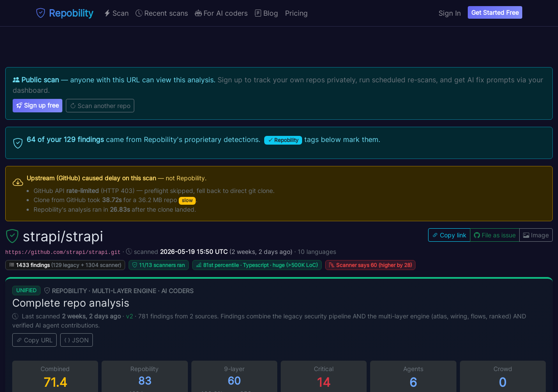Click the 11/13 scanners ran badge
Screen dimensions: 558x392
click(159, 265)
